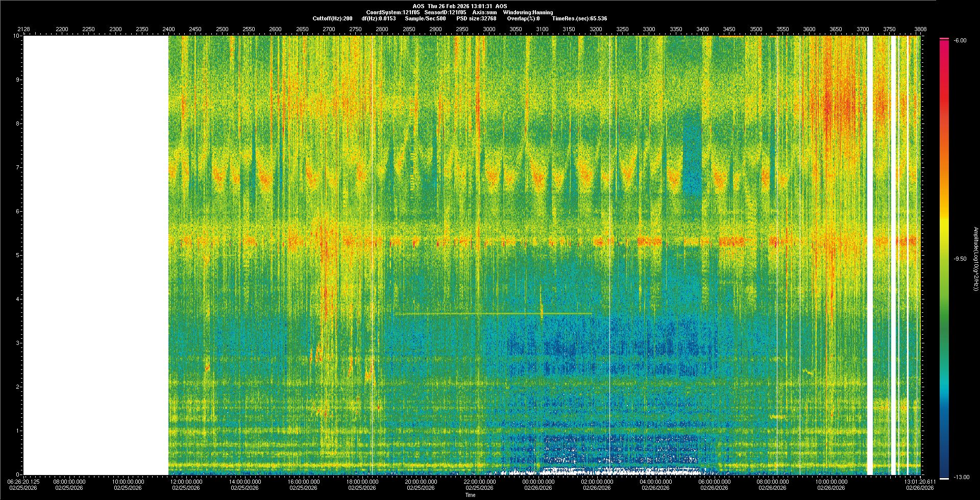
Task: Select the PSD size:32768 text
Action: pyautogui.click(x=476, y=18)
